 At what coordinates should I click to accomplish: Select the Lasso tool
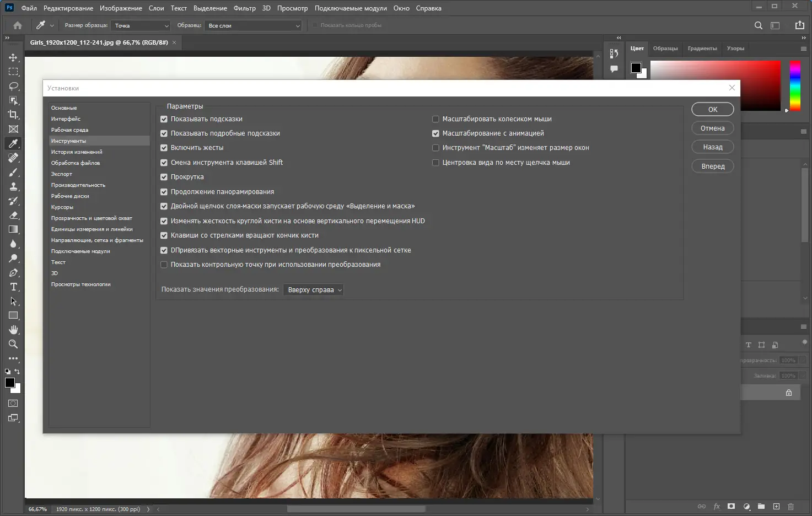pyautogui.click(x=13, y=86)
